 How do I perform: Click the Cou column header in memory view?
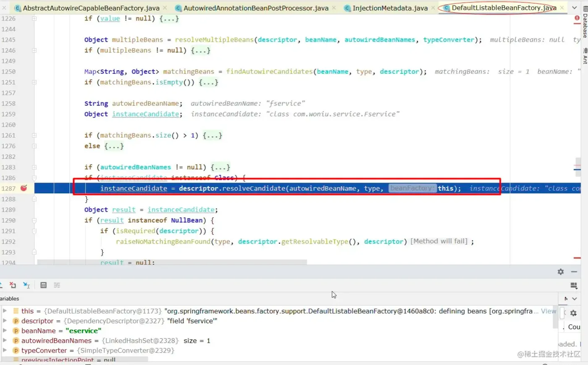574,327
